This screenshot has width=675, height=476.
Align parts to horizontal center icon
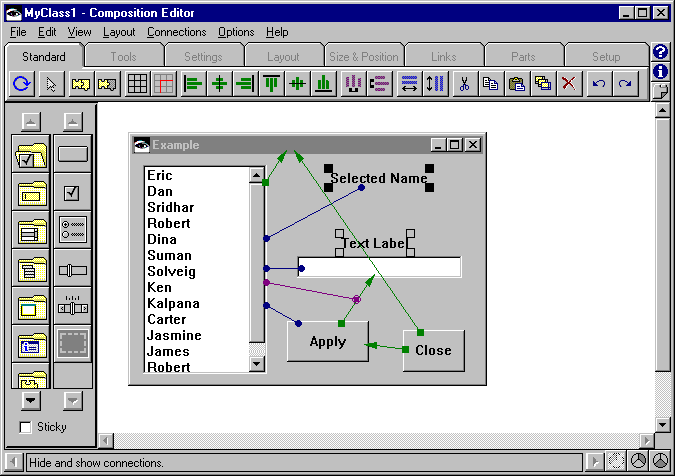(219, 83)
